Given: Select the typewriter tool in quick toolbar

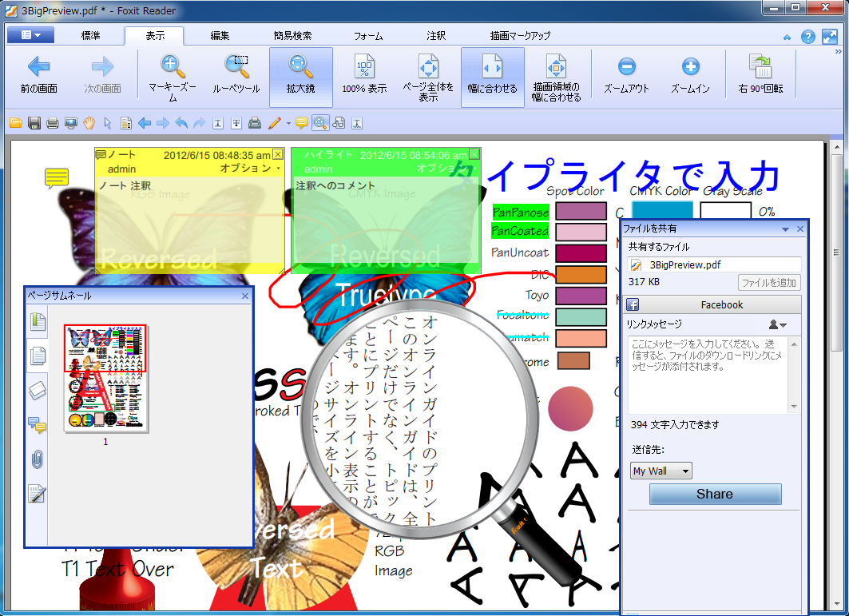Looking at the screenshot, I should tap(255, 124).
